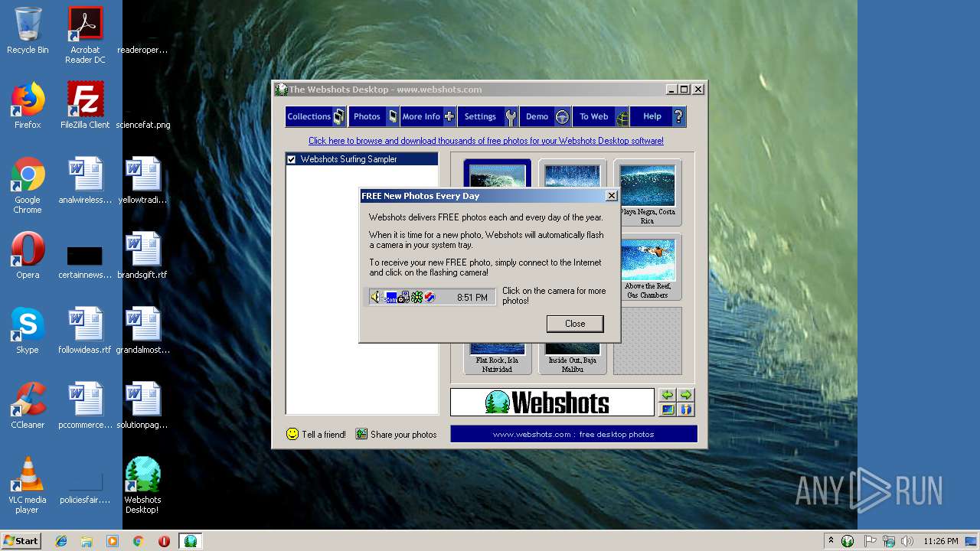Select the VLC media player desktop icon
This screenshot has height=551, width=980.
coord(28,485)
